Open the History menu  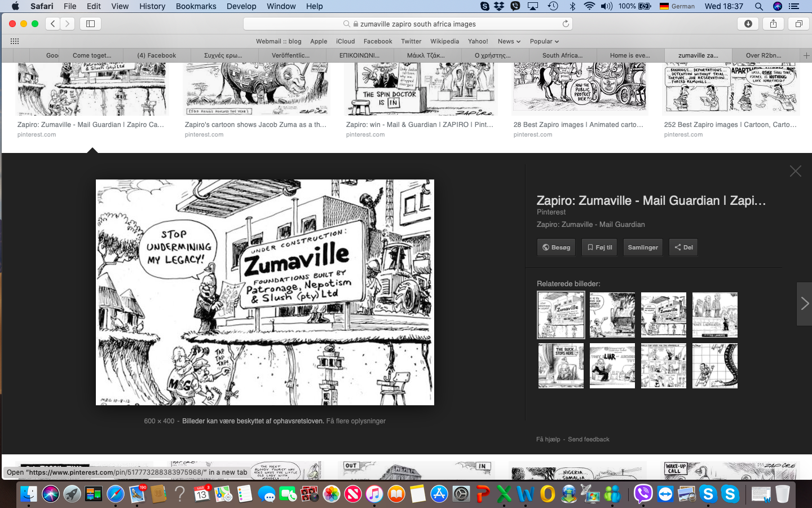click(x=152, y=6)
